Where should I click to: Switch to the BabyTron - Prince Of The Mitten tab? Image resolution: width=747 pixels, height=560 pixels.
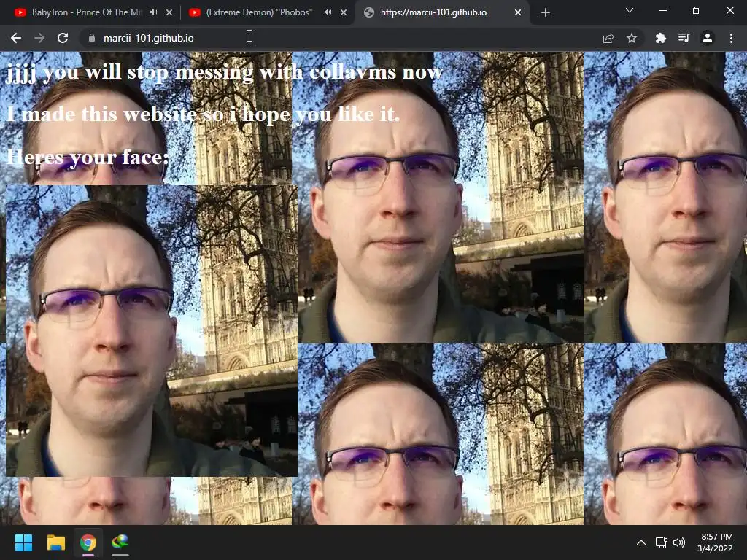[x=87, y=12]
